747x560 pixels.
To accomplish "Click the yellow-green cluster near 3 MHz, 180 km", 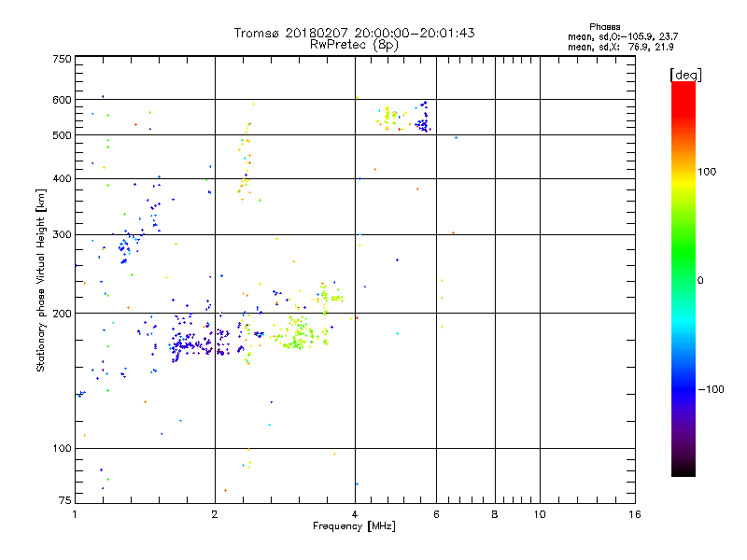I will pyautogui.click(x=299, y=333).
